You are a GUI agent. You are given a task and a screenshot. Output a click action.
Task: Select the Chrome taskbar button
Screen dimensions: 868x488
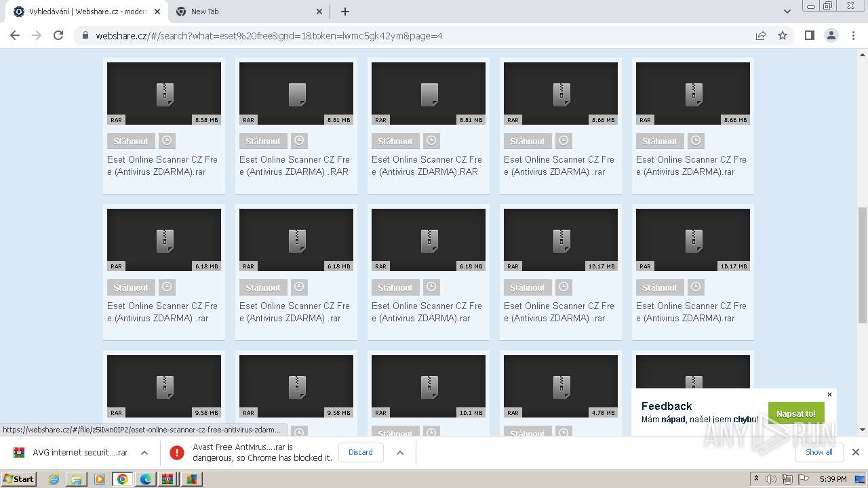[123, 479]
